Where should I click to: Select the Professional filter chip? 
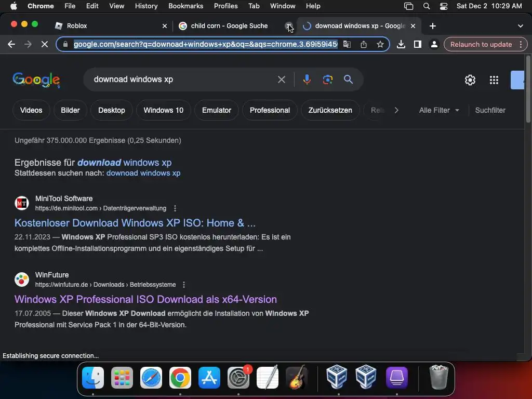pyautogui.click(x=270, y=110)
